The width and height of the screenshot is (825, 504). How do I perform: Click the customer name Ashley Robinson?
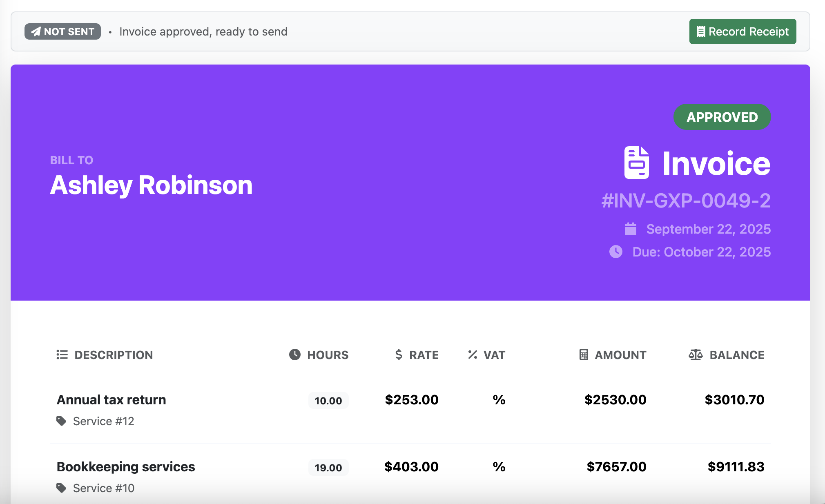point(151,185)
